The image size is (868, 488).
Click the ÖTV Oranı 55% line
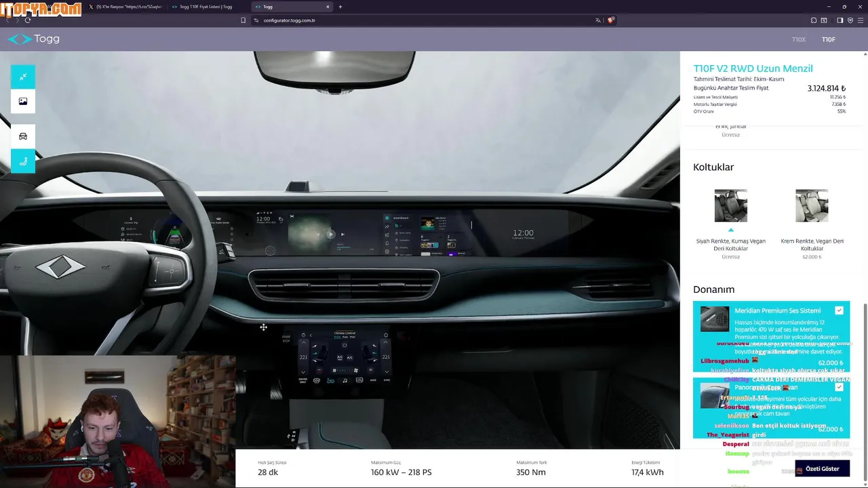pos(770,111)
